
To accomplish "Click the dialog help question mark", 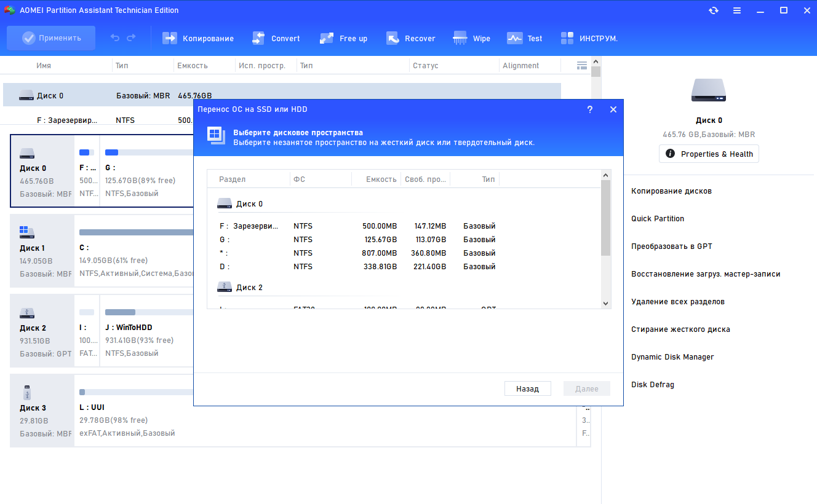I will pyautogui.click(x=590, y=109).
